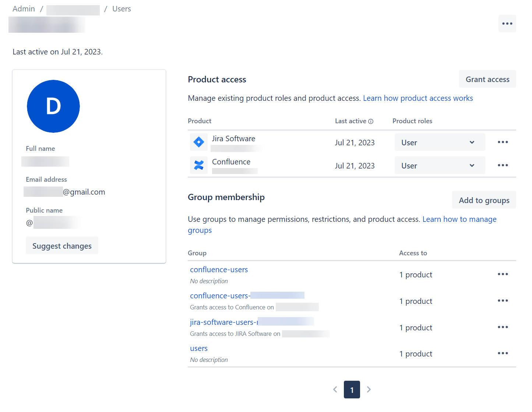Click the Add to groups button
The height and width of the screenshot is (412, 532).
[x=484, y=200]
